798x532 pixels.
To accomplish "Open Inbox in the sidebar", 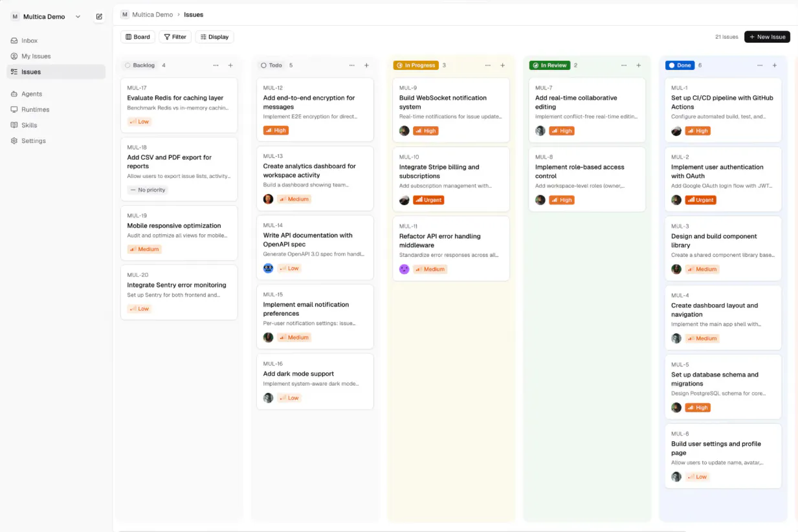I will 56,40.
